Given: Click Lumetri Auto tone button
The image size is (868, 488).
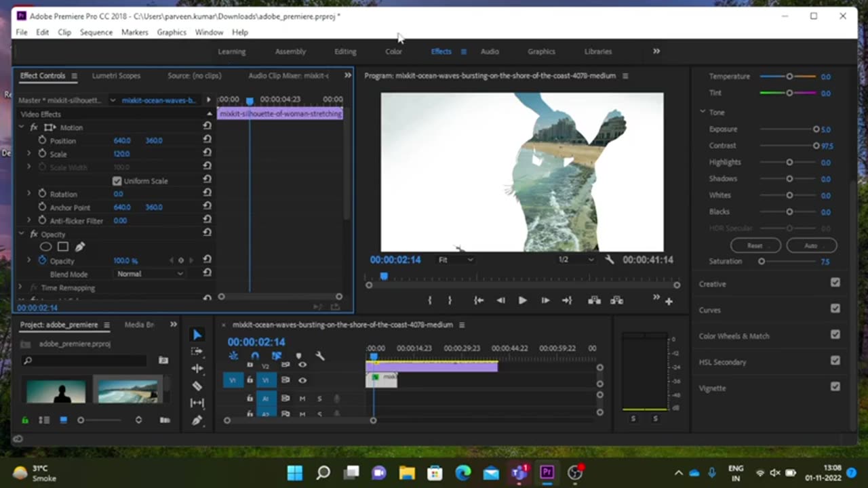Looking at the screenshot, I should coord(811,245).
